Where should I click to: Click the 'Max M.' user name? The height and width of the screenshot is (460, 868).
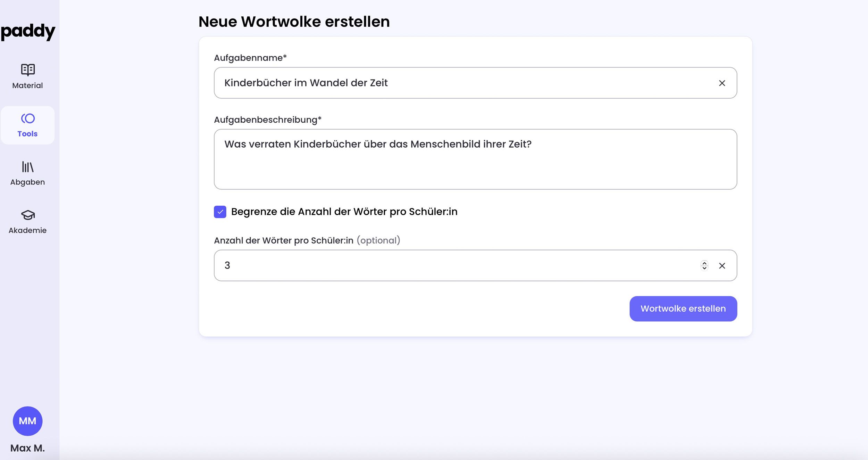[x=27, y=448]
